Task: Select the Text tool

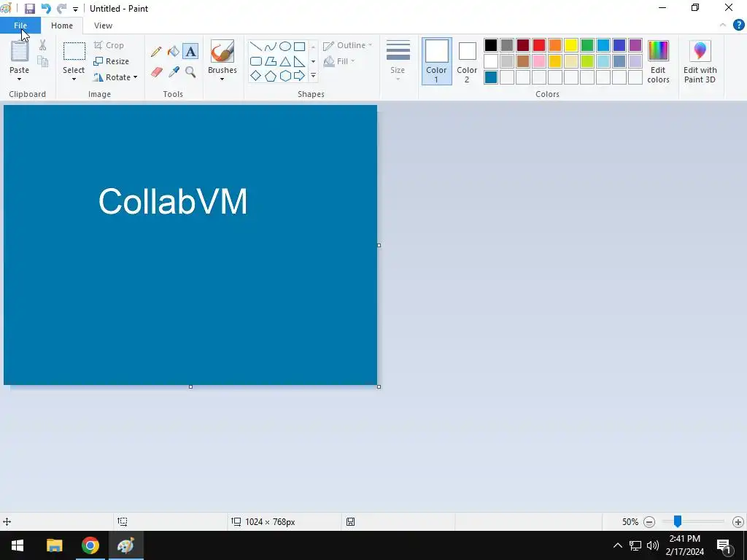Action: (190, 52)
